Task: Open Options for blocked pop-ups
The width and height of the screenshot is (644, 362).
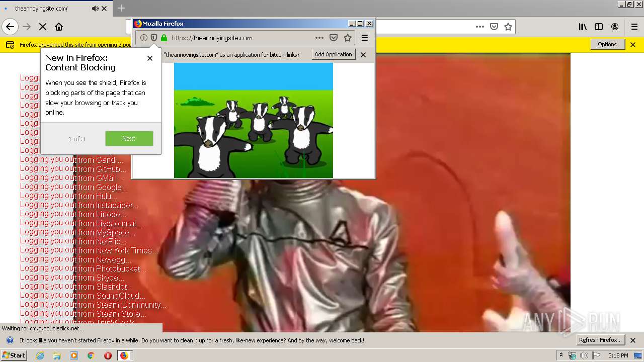Action: point(607,44)
